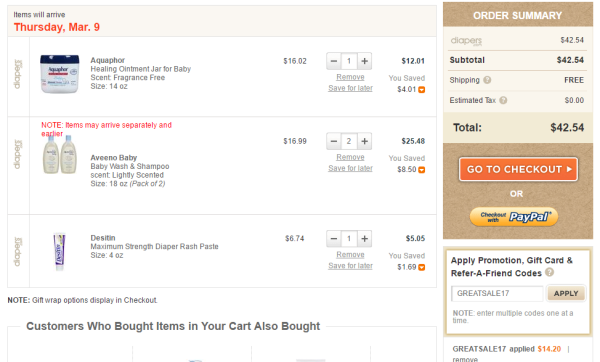Image resolution: width=600 pixels, height=362 pixels.
Task: Expand Aquaphor $4.01 savings details arrow
Action: pos(421,90)
